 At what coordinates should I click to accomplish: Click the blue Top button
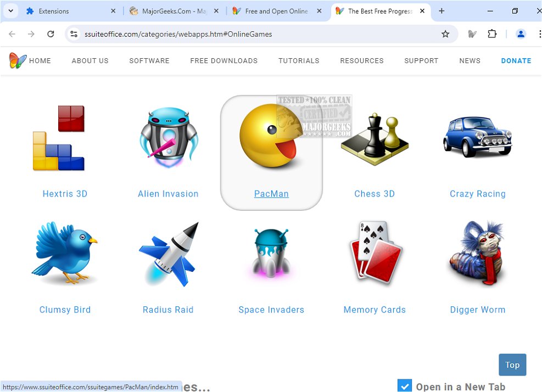[512, 365]
